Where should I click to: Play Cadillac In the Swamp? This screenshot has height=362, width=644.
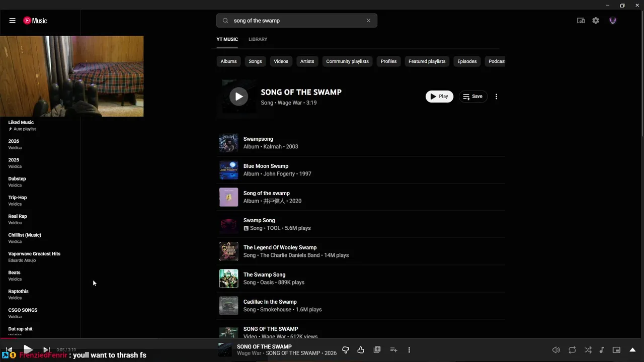361,306
